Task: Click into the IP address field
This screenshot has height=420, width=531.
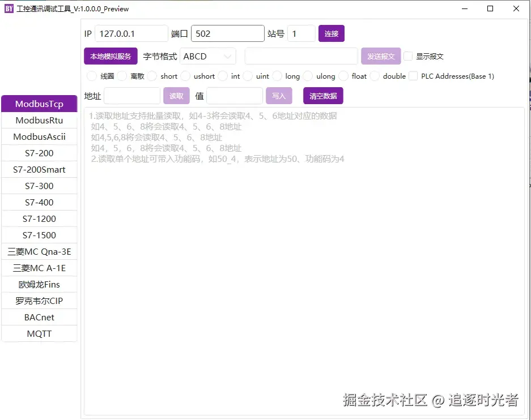Action: (x=131, y=33)
